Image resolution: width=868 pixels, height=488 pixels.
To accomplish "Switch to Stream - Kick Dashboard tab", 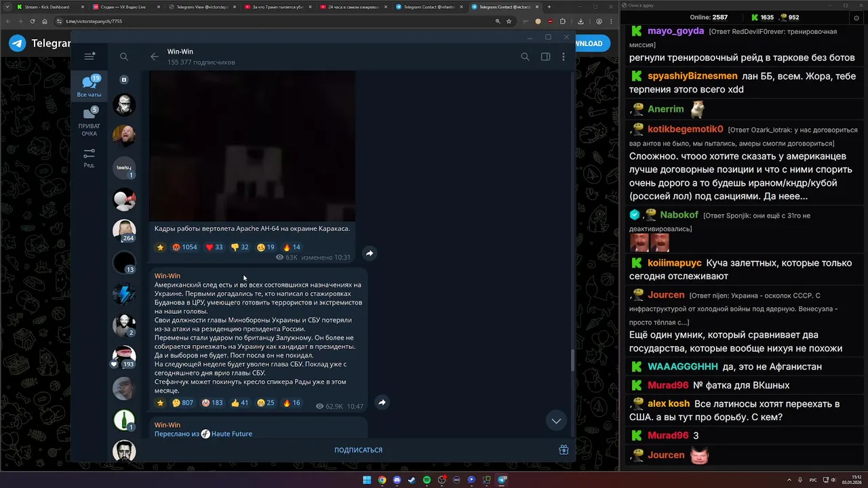I will coord(50,7).
